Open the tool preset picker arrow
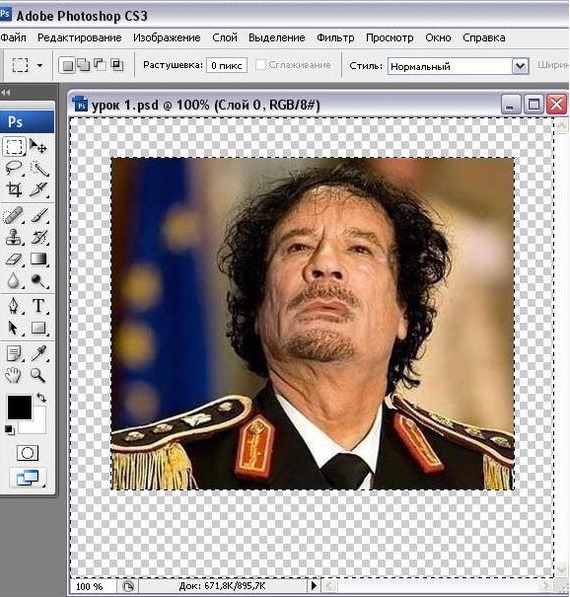The image size is (570, 597). coord(40,65)
